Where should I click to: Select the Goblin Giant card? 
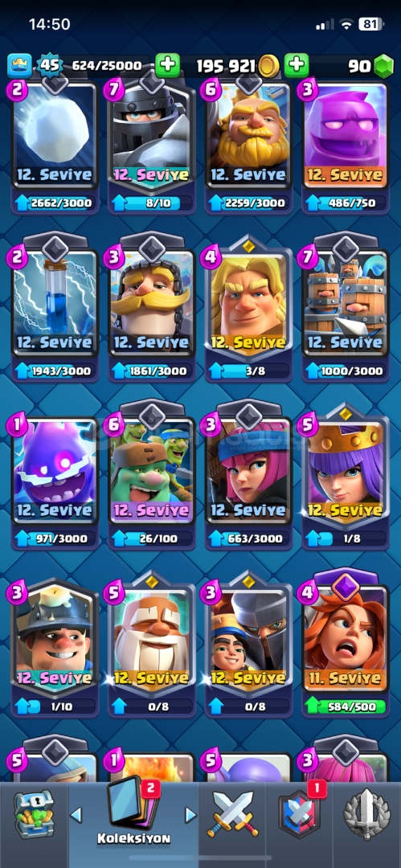tap(151, 481)
